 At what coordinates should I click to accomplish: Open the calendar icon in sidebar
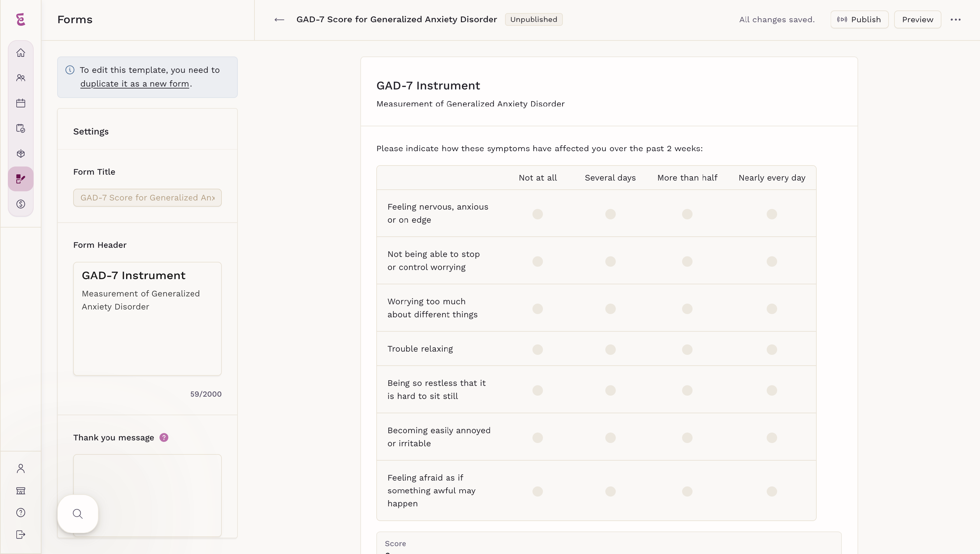(x=21, y=103)
